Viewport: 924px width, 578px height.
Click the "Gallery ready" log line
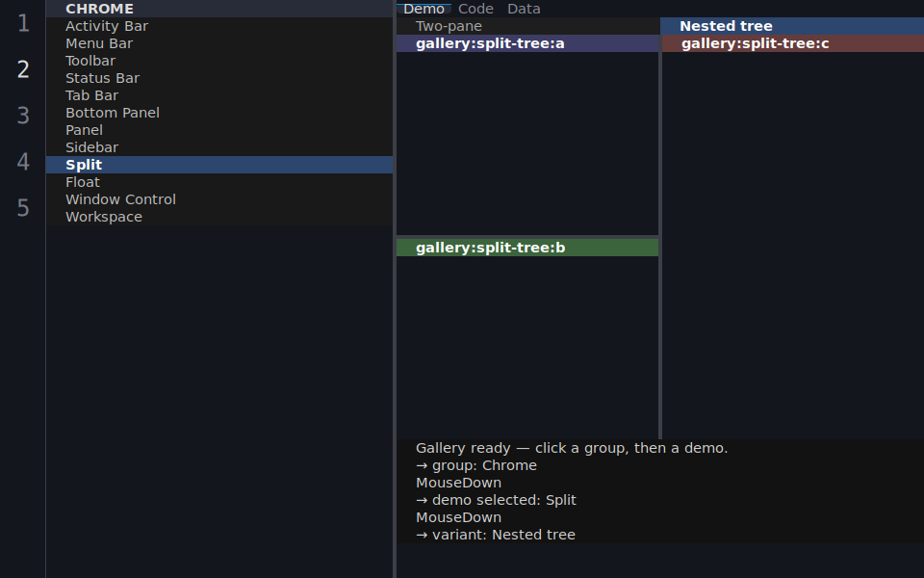click(660, 448)
